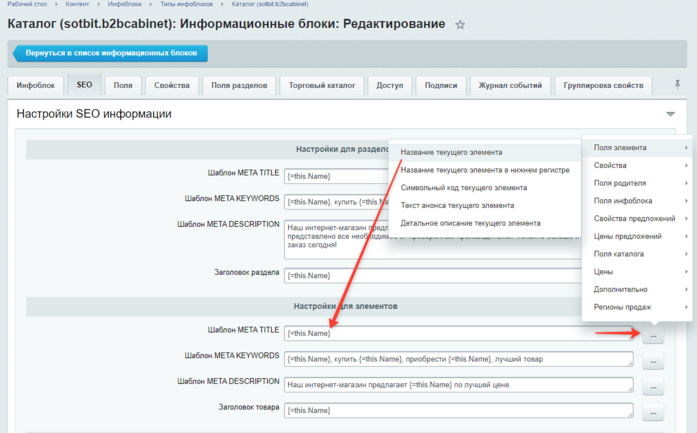Viewport: 697px width, 433px height.
Task: Expand Поля элемента submenu
Action: point(637,148)
